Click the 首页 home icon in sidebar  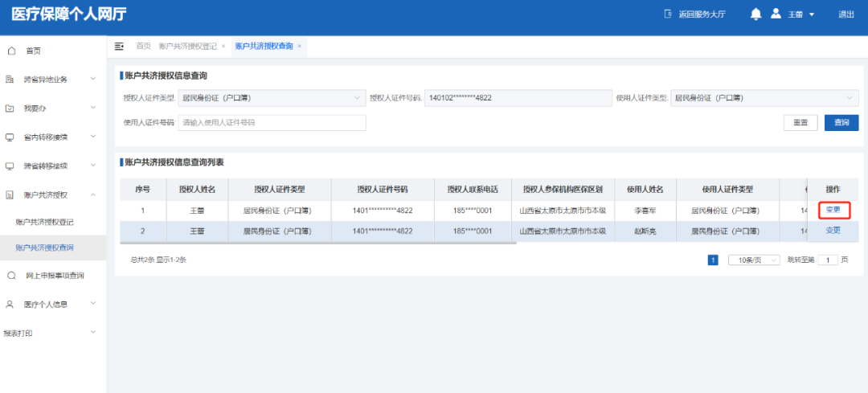[x=11, y=51]
